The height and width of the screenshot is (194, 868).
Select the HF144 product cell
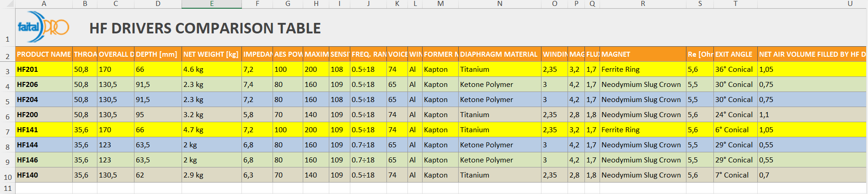click(x=44, y=145)
